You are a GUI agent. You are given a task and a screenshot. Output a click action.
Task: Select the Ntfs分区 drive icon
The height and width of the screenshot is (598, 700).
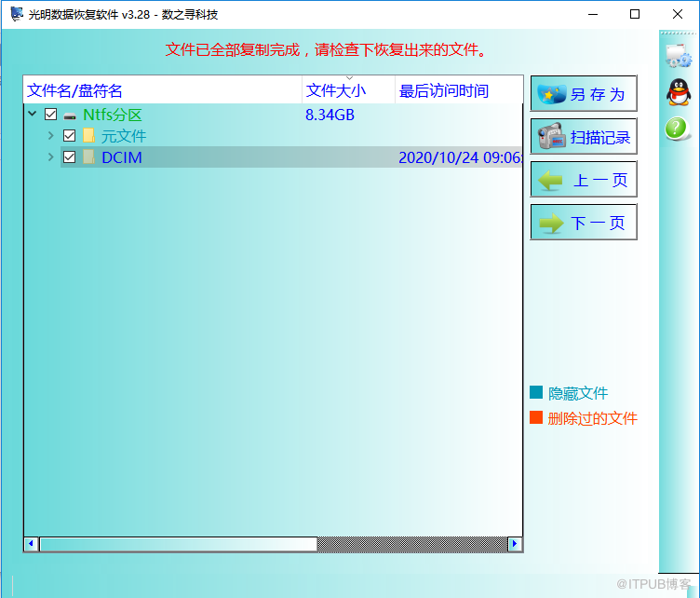tap(70, 116)
